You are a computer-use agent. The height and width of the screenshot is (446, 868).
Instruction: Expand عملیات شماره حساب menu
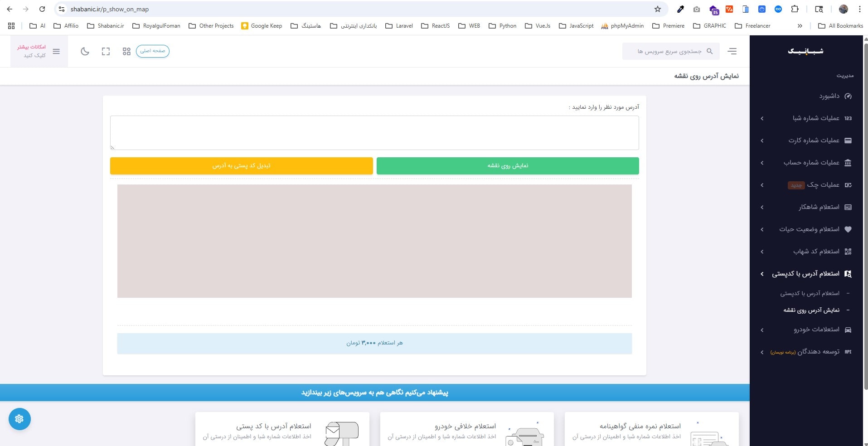[x=807, y=163]
